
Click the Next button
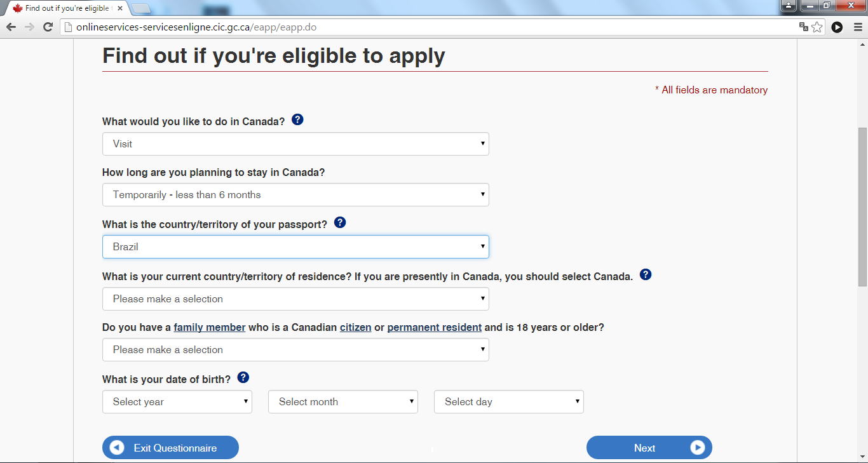(x=649, y=448)
